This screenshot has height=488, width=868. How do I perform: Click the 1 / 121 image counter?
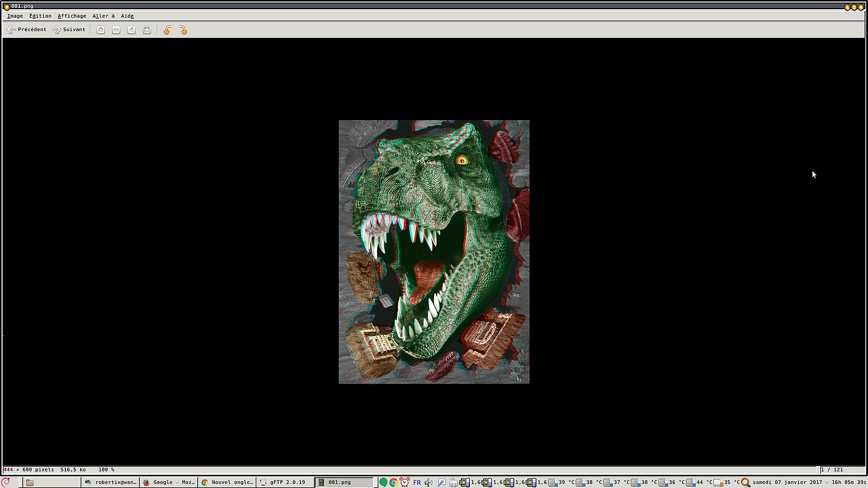pos(832,470)
